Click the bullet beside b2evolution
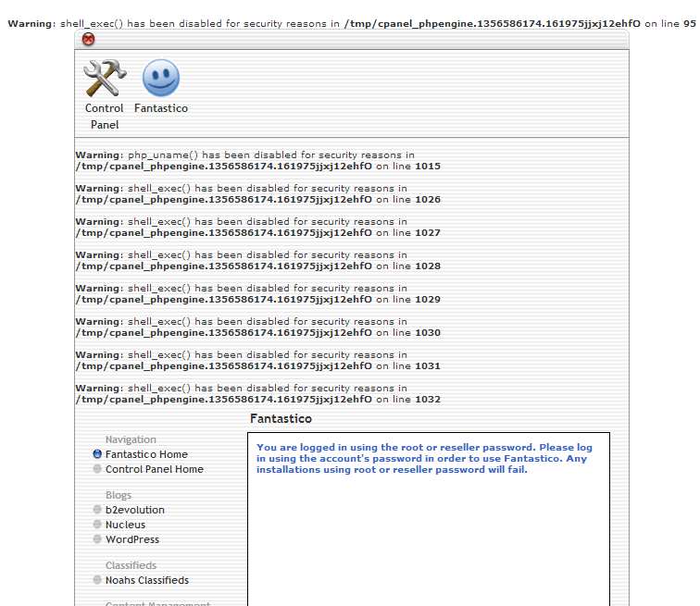 click(97, 509)
